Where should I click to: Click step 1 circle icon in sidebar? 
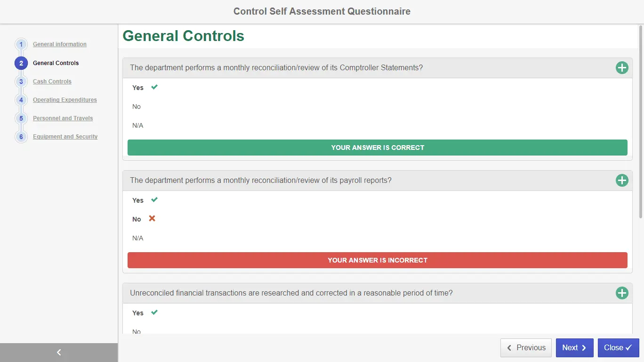pyautogui.click(x=21, y=44)
